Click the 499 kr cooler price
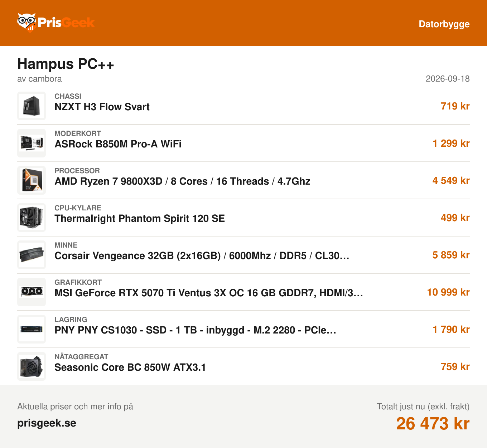The image size is (487, 448). click(455, 218)
